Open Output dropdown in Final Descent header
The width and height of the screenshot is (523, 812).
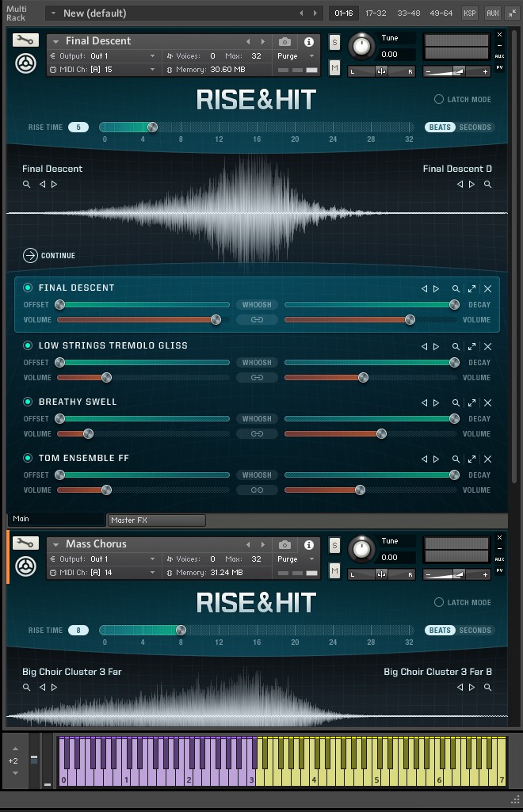tap(152, 56)
